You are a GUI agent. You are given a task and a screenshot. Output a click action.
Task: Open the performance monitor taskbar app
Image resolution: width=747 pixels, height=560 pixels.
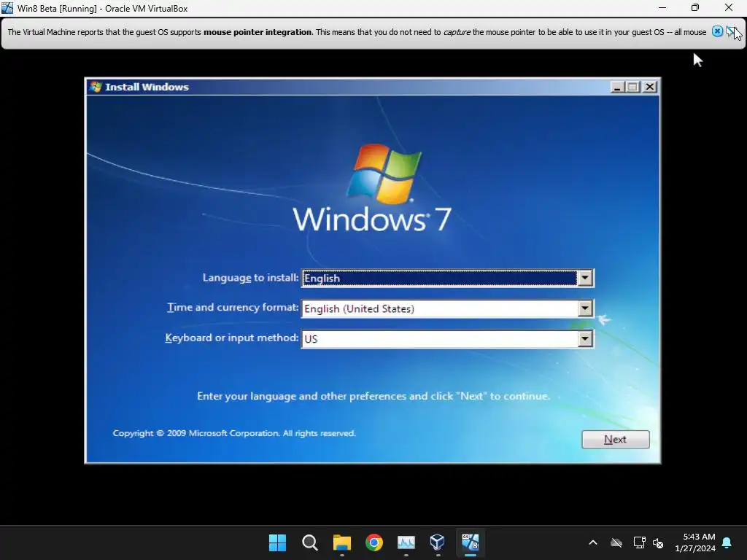406,542
